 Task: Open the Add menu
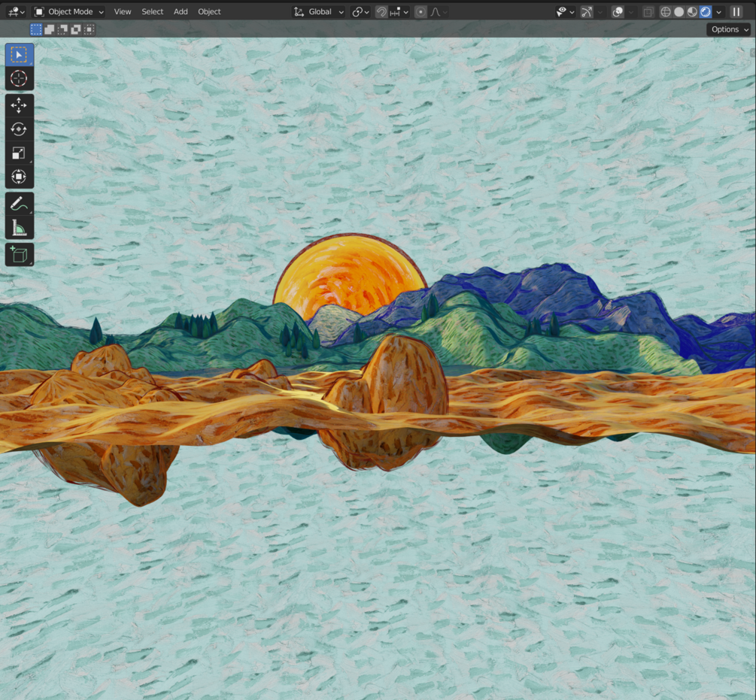181,11
